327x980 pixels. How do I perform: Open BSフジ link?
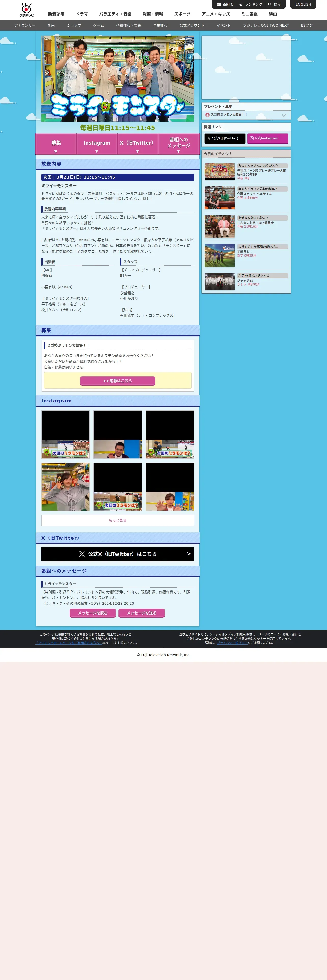click(307, 25)
